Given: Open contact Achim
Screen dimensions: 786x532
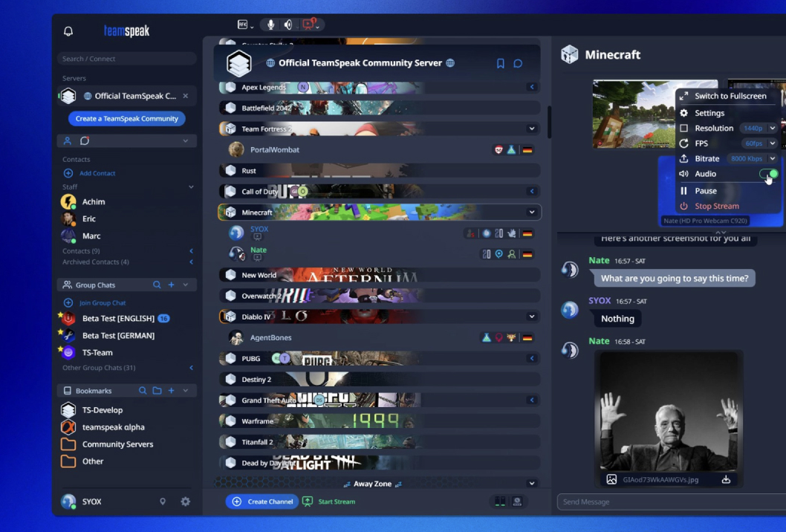Looking at the screenshot, I should coord(94,201).
